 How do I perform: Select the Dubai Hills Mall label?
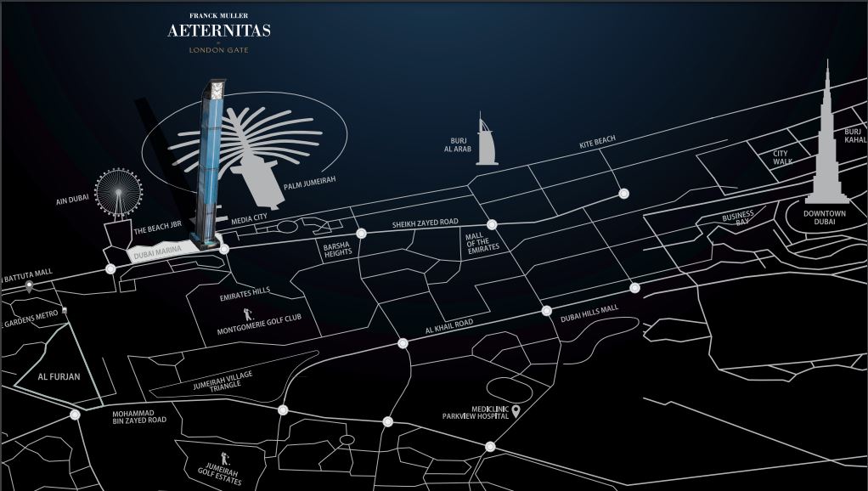click(589, 313)
